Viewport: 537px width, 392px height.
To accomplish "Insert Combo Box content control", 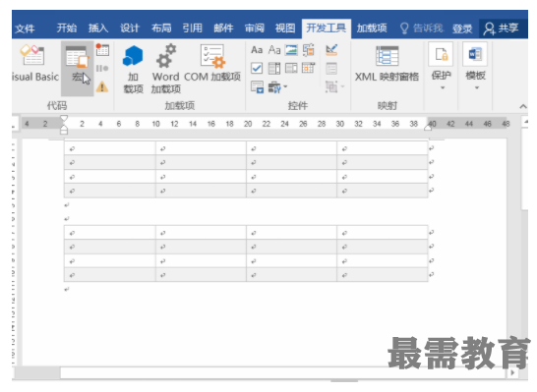I will [274, 69].
